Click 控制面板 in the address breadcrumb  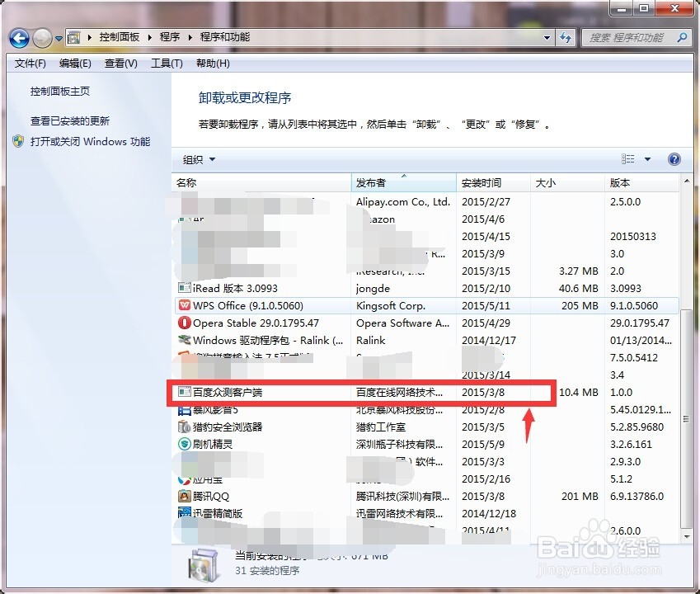click(x=120, y=37)
